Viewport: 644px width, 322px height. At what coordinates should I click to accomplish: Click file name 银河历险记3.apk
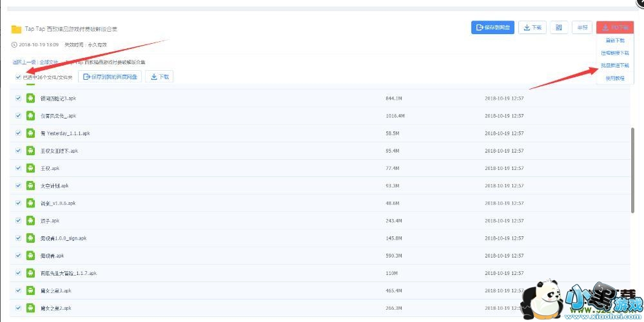(58, 99)
